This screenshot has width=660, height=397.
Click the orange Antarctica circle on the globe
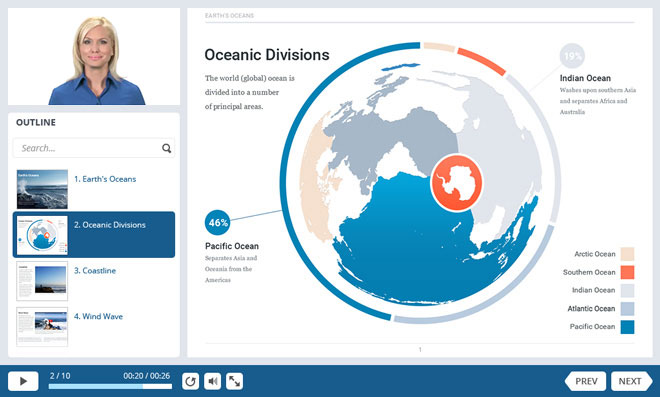click(457, 183)
